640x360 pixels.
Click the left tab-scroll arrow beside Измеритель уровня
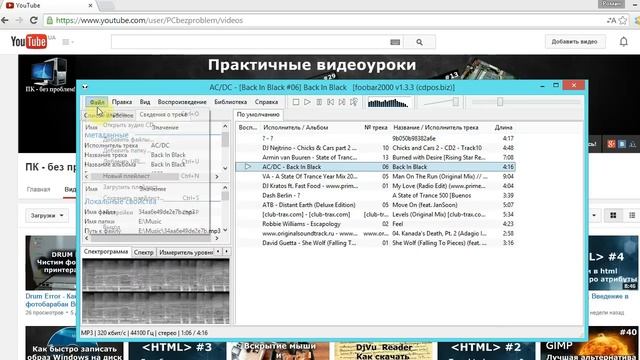pyautogui.click(x=218, y=252)
